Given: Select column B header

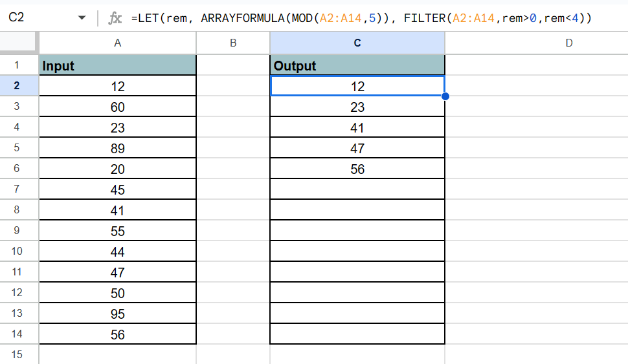Looking at the screenshot, I should [232, 43].
